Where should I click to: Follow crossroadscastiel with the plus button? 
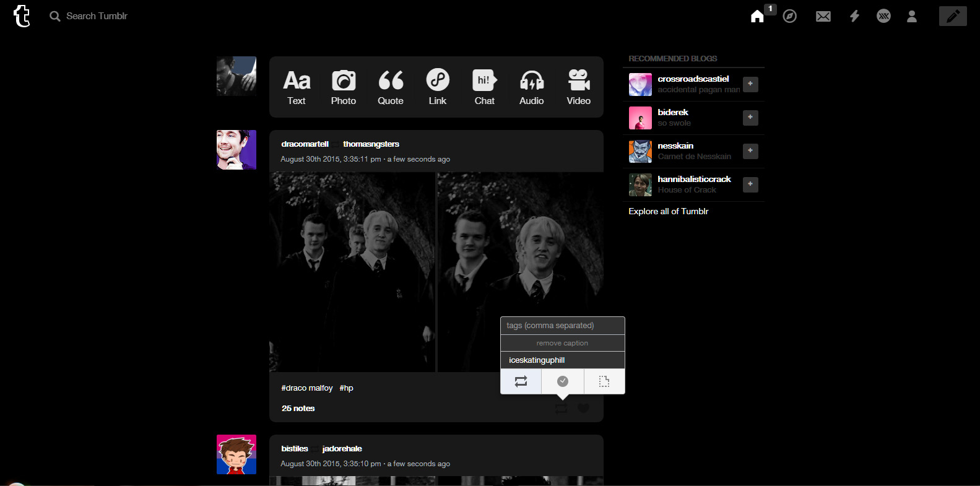click(x=750, y=84)
